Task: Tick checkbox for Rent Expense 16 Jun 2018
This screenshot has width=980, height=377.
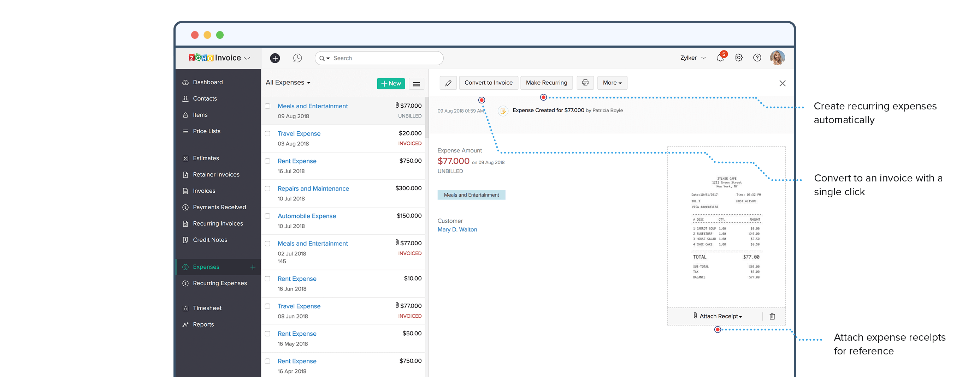Action: 267,279
